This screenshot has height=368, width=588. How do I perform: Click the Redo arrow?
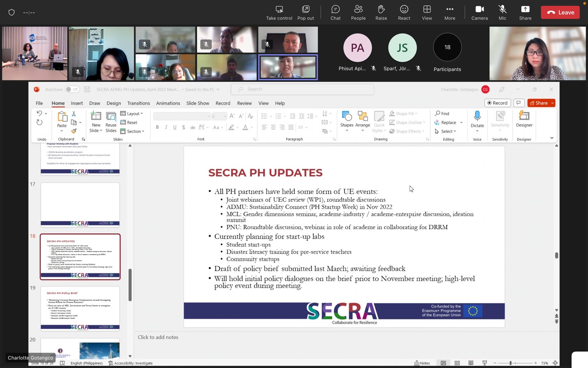pyautogui.click(x=39, y=123)
